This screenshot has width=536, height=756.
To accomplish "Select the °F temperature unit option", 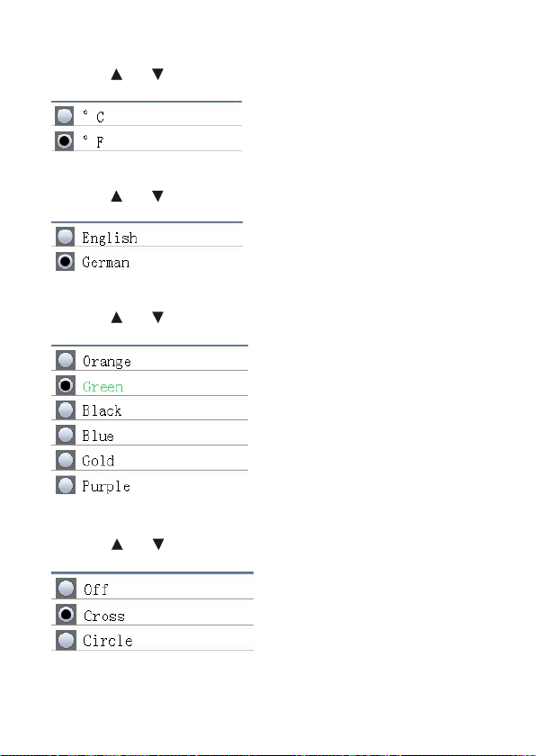I will (64, 141).
